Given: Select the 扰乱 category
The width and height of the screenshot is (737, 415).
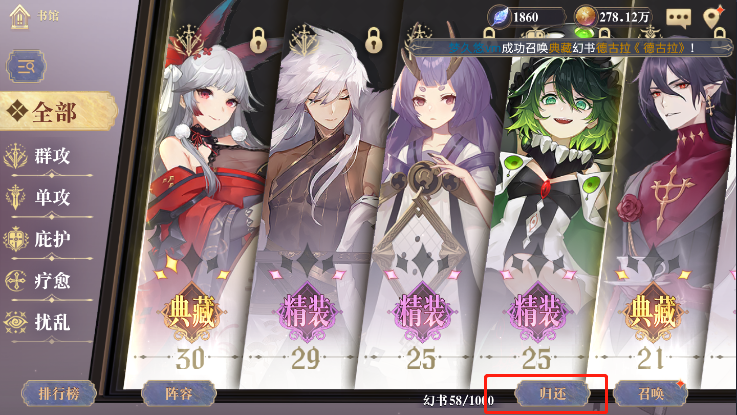Looking at the screenshot, I should click(49, 322).
